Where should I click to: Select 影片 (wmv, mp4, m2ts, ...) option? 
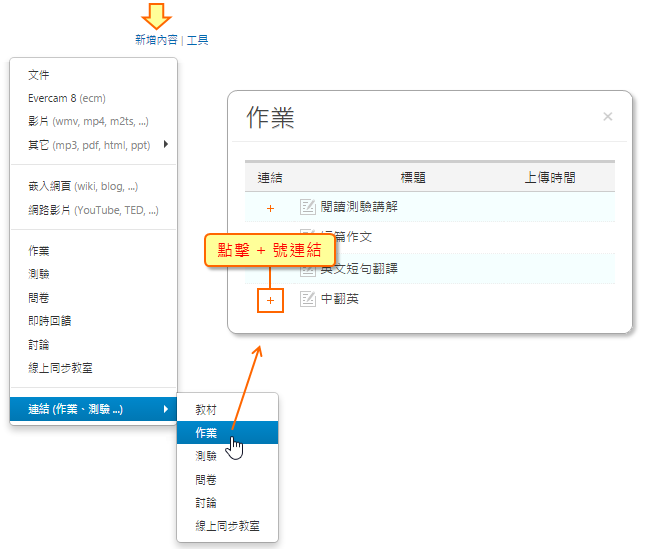coord(88,121)
